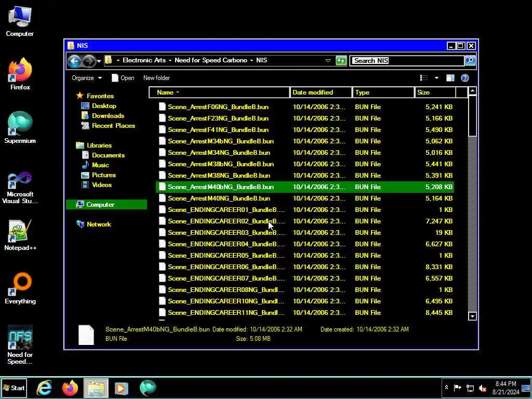Click the Open toolbar button
This screenshot has width=532, height=399.
[x=123, y=78]
